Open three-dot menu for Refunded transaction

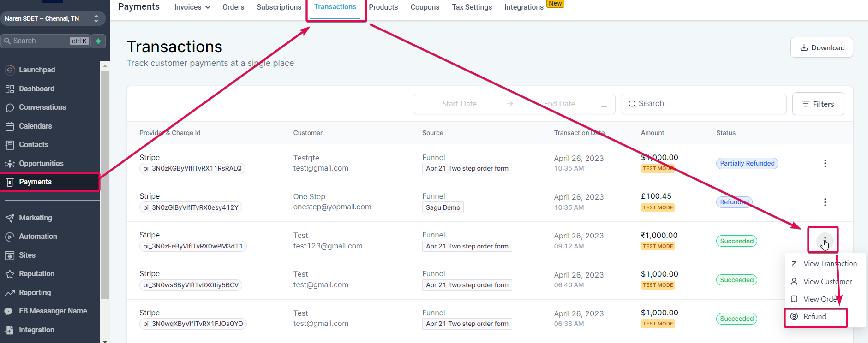tap(825, 202)
